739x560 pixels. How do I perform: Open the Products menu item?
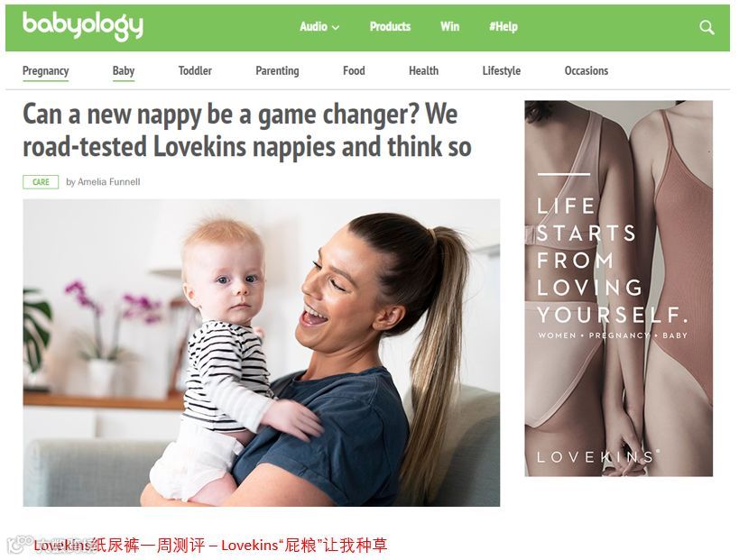[390, 26]
